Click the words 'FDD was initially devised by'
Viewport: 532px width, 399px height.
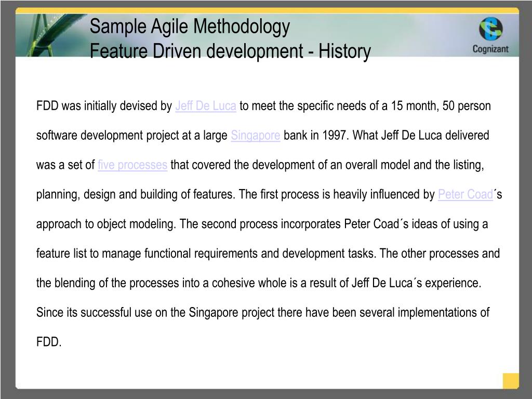coord(104,106)
